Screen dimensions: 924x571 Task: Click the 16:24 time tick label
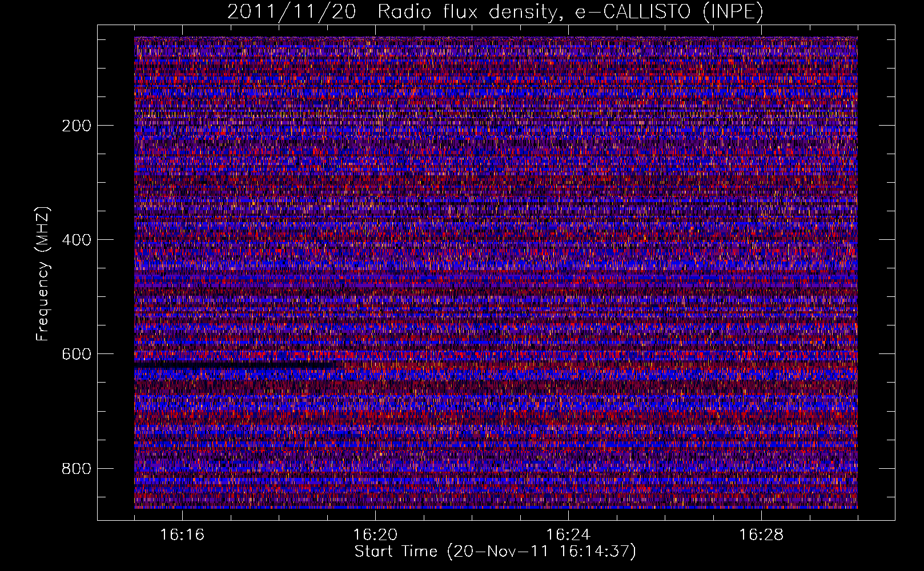click(x=568, y=535)
